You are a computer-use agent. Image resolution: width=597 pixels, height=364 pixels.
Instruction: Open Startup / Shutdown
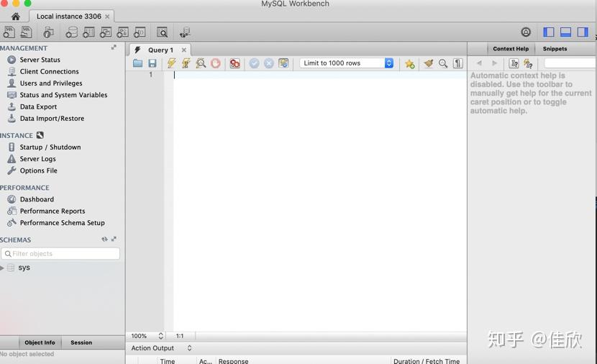tap(50, 147)
